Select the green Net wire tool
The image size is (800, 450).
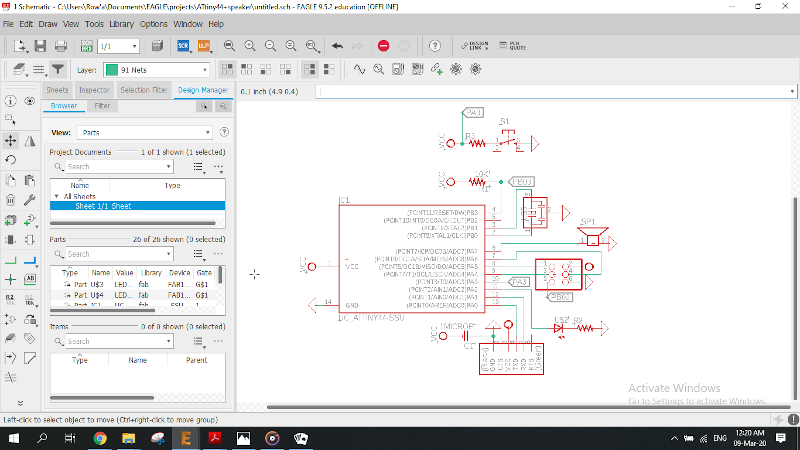(10, 260)
